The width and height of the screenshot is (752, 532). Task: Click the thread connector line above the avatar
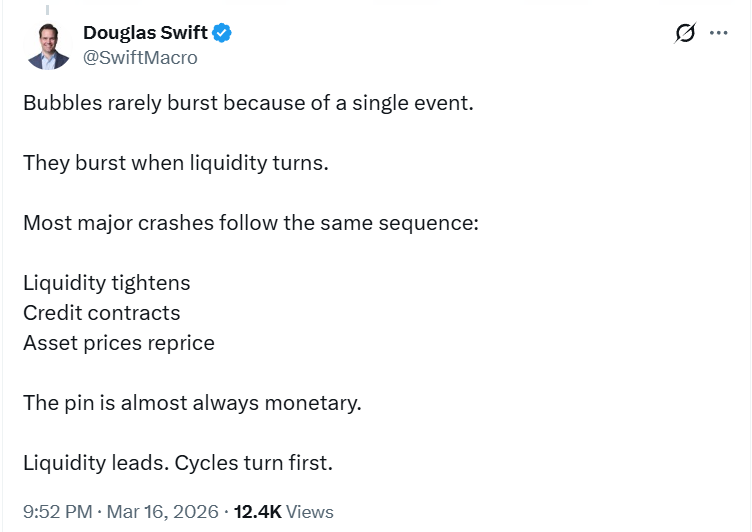point(47,10)
